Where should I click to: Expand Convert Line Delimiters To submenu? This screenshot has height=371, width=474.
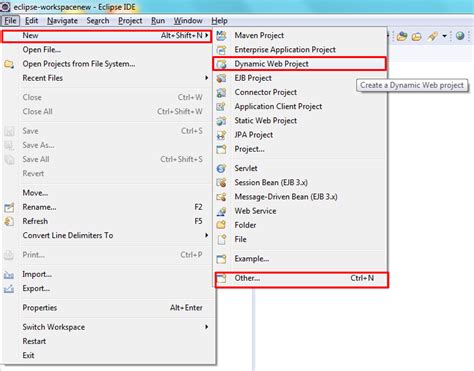click(x=207, y=235)
